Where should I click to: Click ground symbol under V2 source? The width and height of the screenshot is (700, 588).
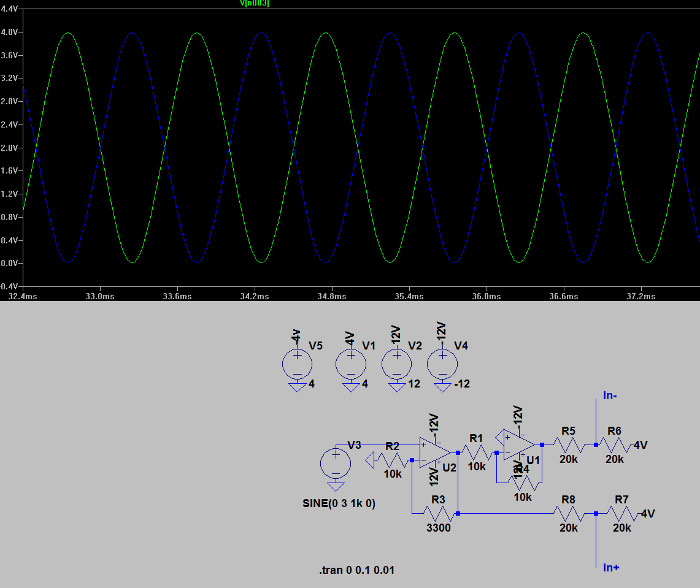[x=396, y=388]
